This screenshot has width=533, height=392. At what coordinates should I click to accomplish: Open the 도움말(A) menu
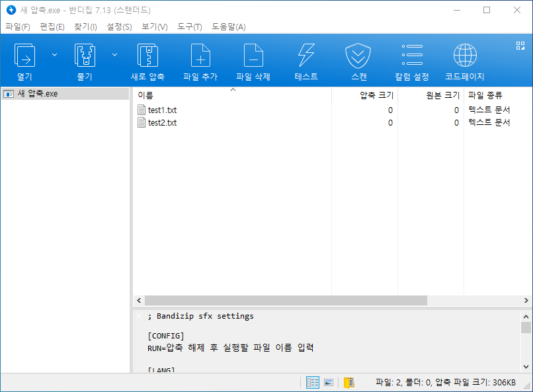[x=229, y=27]
